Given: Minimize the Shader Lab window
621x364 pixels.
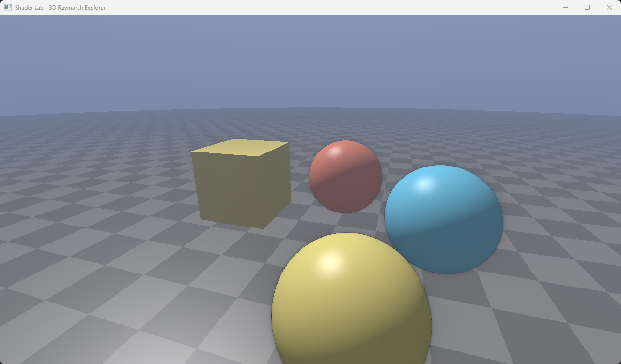Looking at the screenshot, I should [565, 8].
